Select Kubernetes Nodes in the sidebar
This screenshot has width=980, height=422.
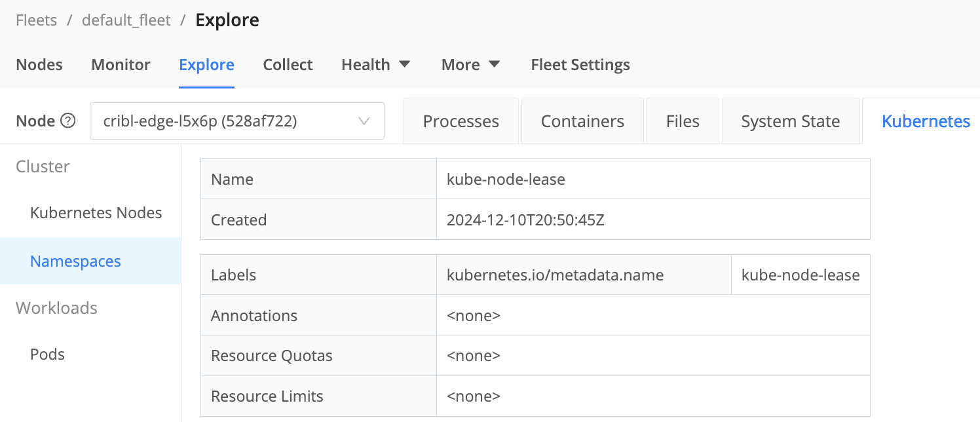point(96,212)
